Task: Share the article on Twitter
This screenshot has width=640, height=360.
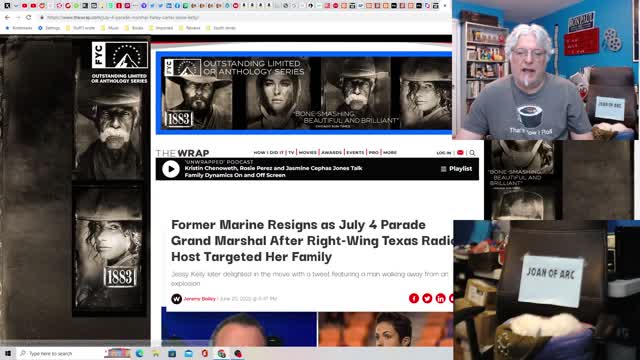Action: coord(427,298)
